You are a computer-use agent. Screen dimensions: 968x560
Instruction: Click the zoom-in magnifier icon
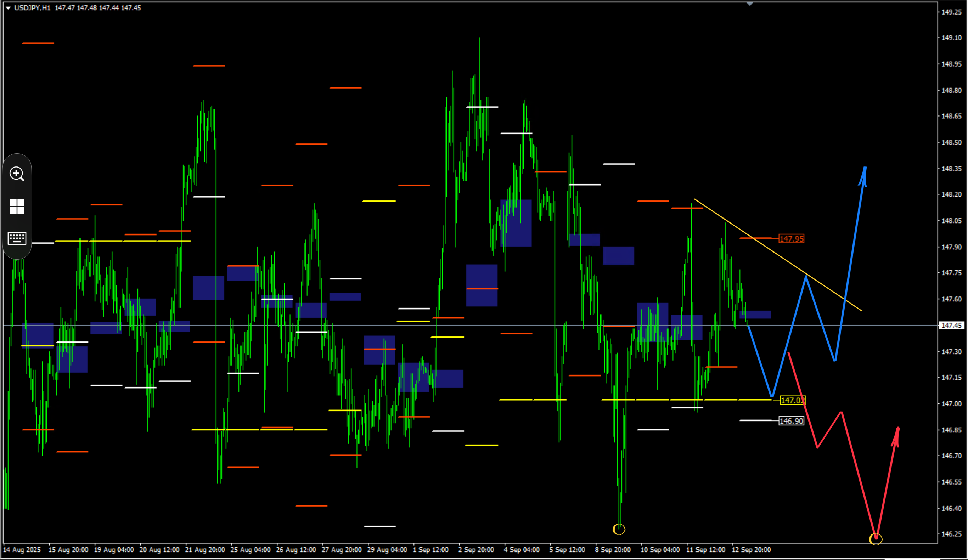(17, 174)
